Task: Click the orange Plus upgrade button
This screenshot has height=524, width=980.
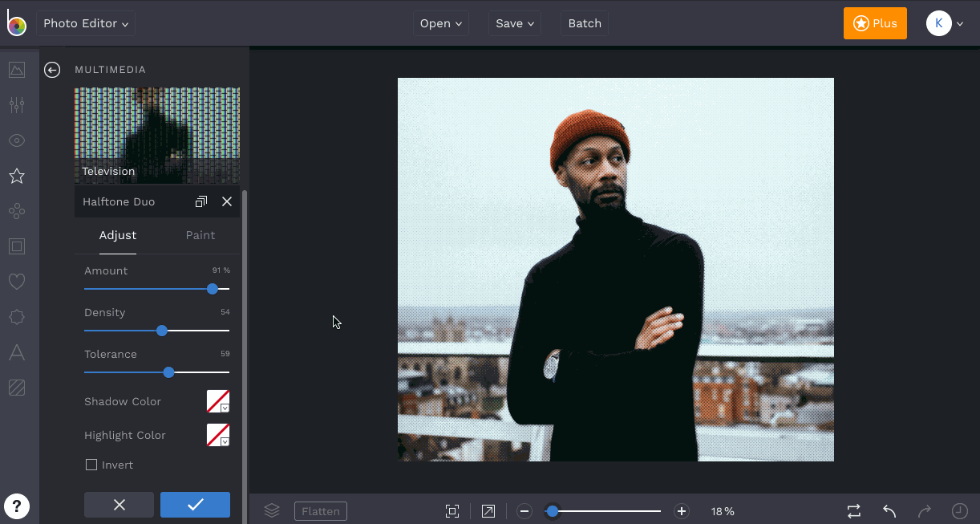Action: [875, 23]
